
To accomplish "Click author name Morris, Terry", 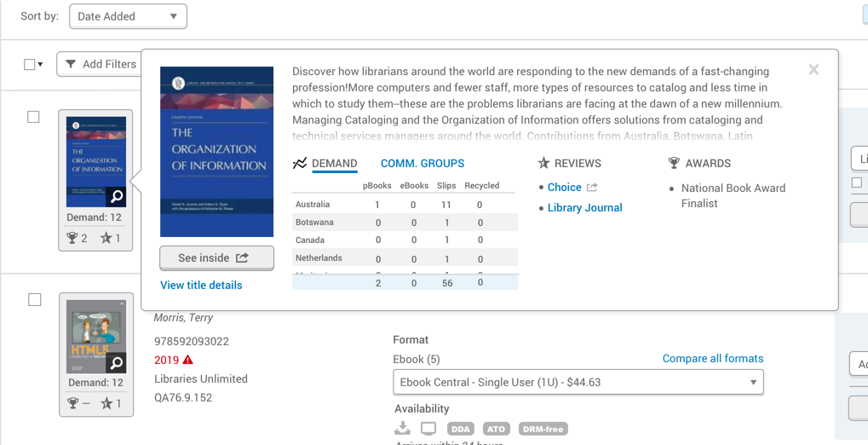I will pyautogui.click(x=183, y=318).
